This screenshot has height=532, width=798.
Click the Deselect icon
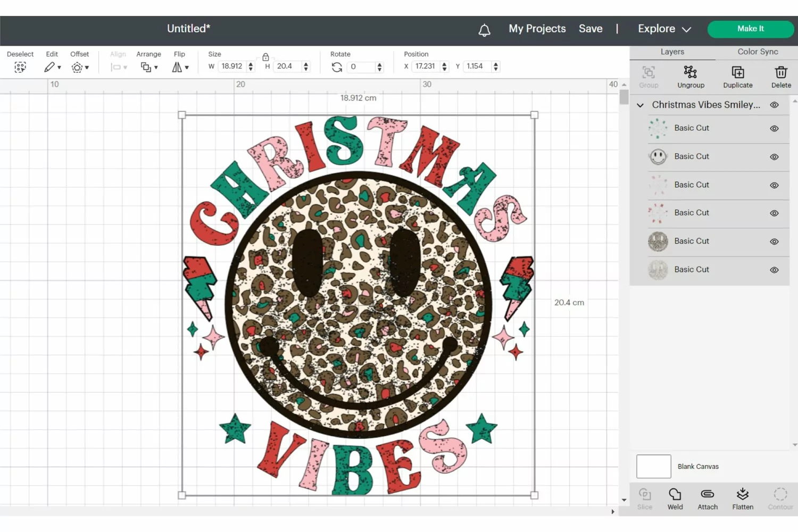[x=20, y=67]
